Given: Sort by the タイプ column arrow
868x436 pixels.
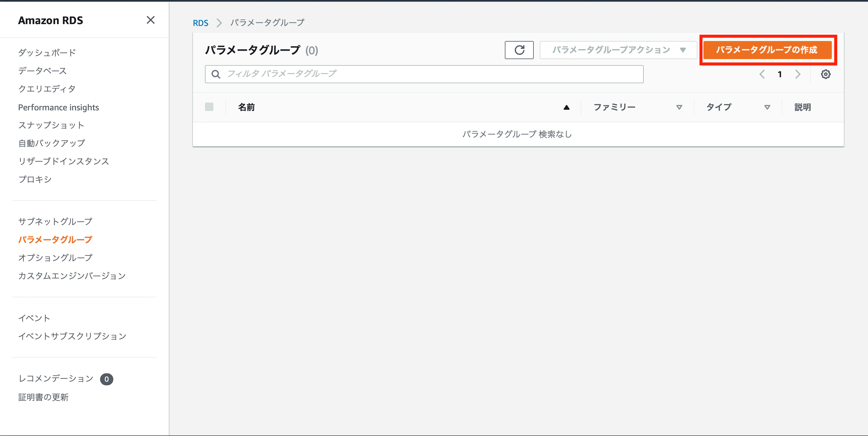Looking at the screenshot, I should pos(767,107).
